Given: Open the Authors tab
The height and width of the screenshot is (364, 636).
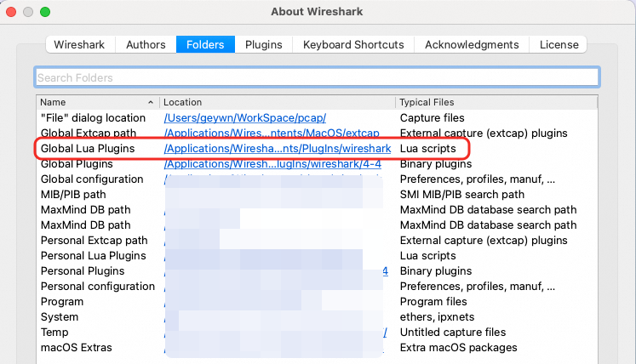Looking at the screenshot, I should point(146,44).
